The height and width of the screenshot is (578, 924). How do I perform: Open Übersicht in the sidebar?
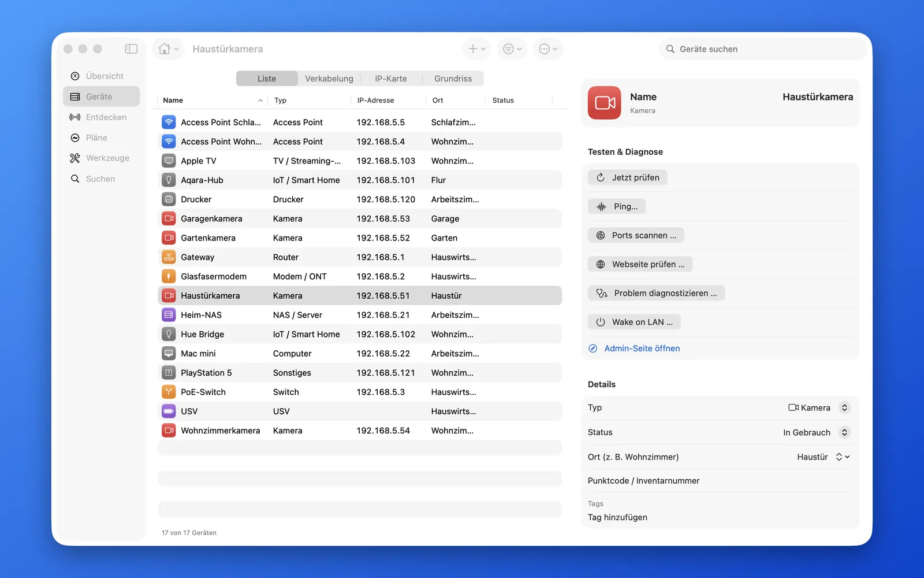click(101, 76)
